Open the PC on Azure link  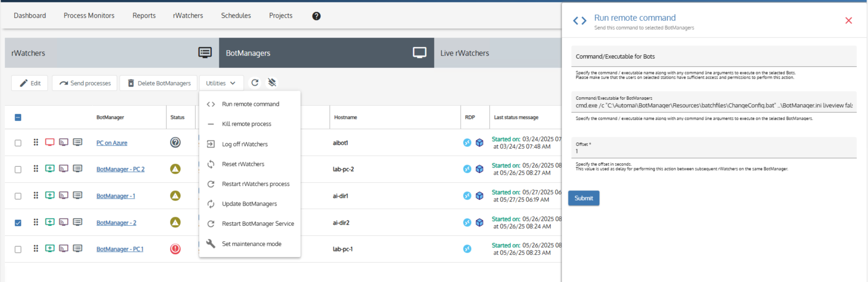tap(111, 143)
